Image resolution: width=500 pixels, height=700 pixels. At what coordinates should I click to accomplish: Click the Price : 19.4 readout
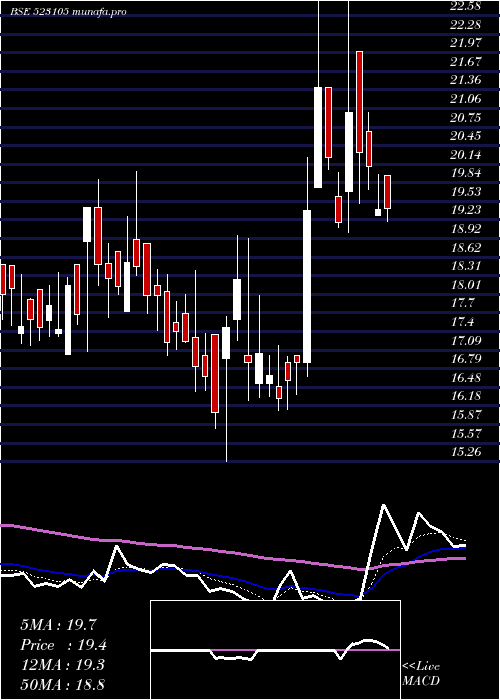63,645
